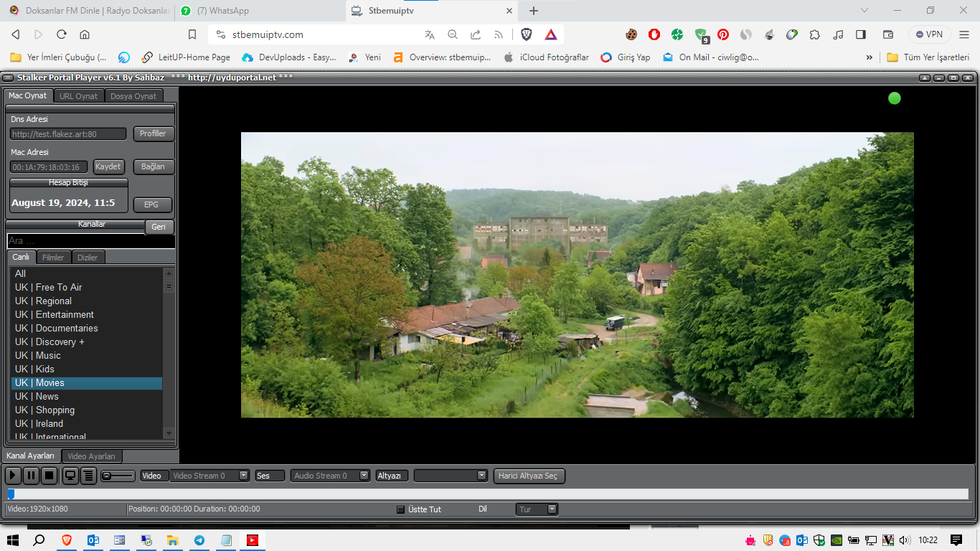
Task: Adjust the volume slider
Action: tap(118, 476)
